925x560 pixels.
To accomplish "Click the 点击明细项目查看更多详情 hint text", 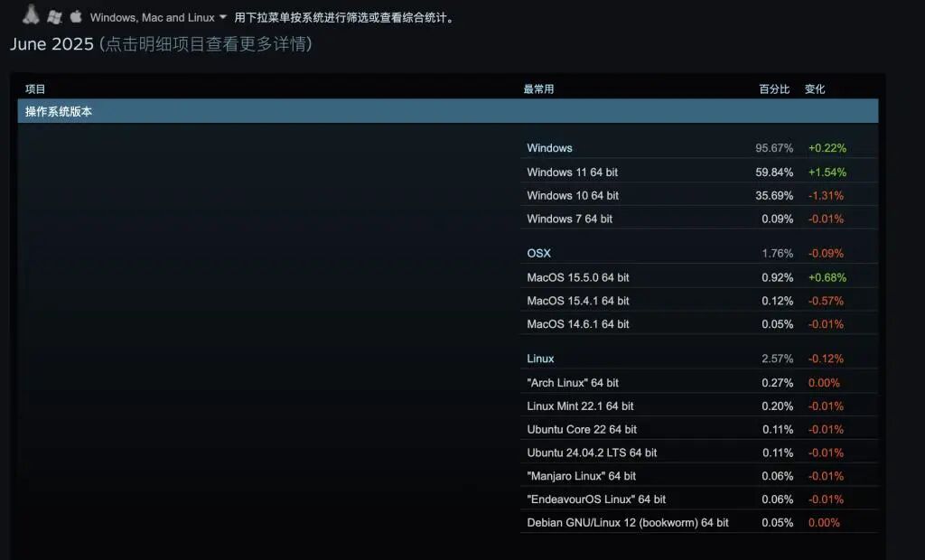I will (207, 44).
